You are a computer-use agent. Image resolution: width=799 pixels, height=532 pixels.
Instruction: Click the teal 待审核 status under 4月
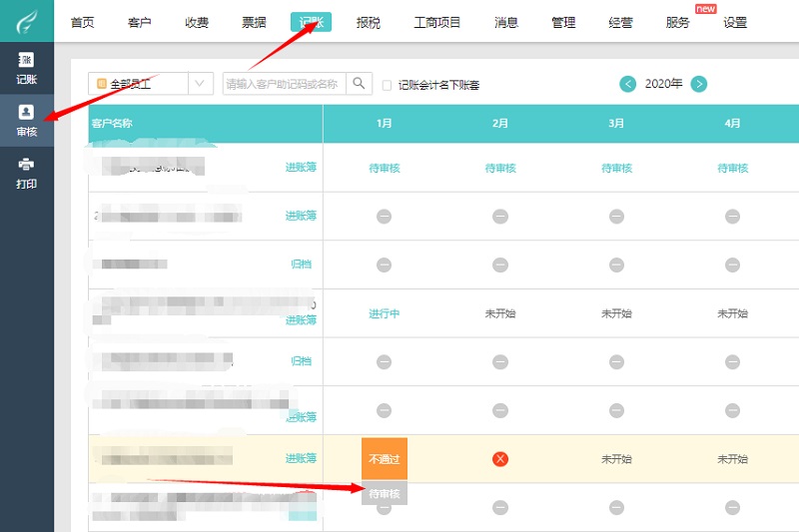(x=733, y=168)
